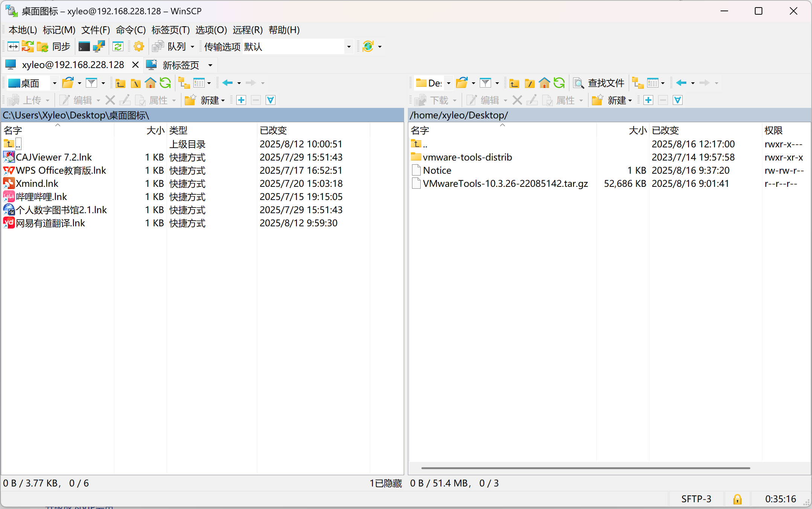Refresh the remote panel with green arrows
This screenshot has width=812, height=509.
click(559, 83)
